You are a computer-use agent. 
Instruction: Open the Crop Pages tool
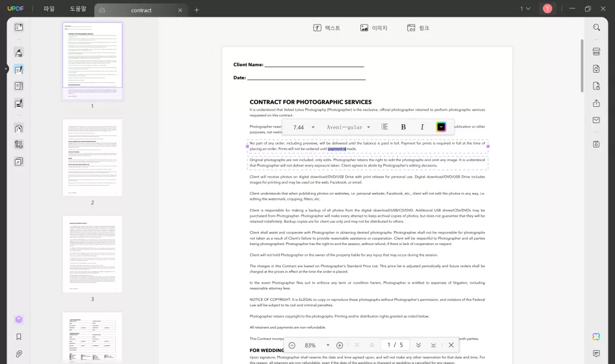[x=19, y=144]
